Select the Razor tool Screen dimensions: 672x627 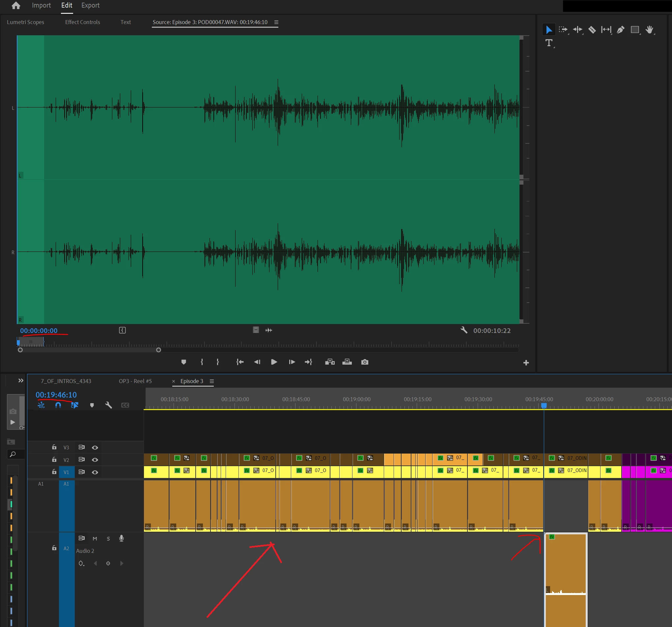(592, 30)
